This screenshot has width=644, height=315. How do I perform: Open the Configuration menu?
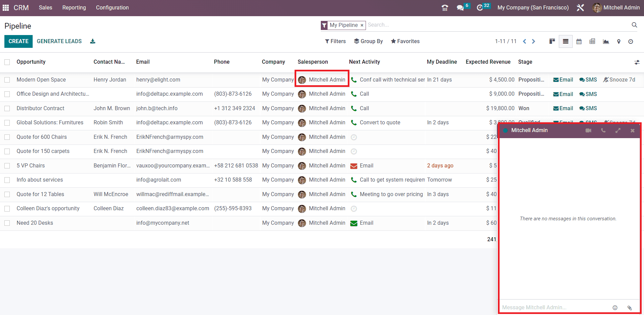[x=112, y=7]
